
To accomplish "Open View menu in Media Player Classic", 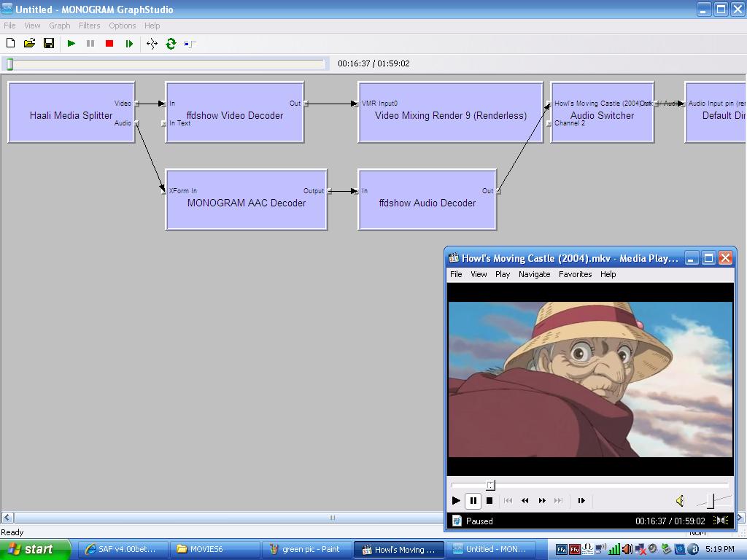I will coord(479,274).
